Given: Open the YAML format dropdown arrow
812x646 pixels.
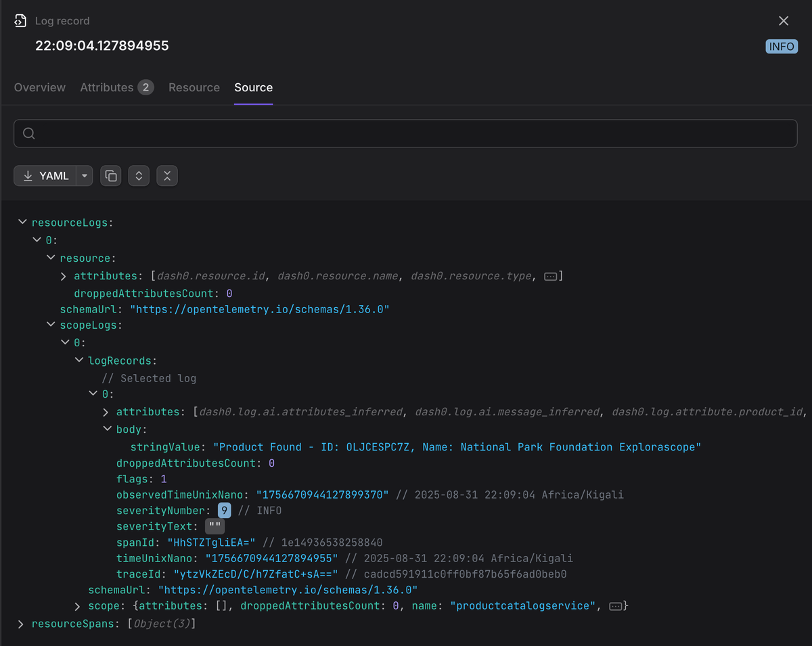Looking at the screenshot, I should [x=85, y=176].
